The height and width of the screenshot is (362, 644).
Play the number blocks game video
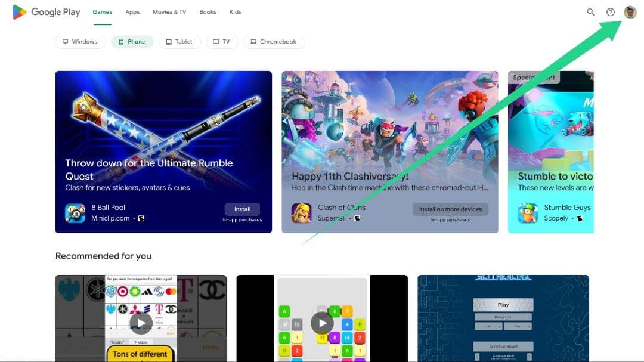(322, 323)
